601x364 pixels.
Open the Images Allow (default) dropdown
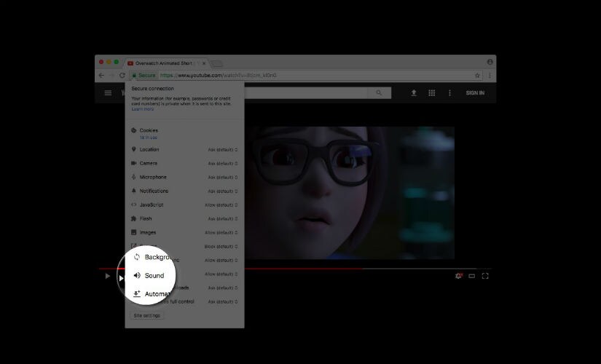221,232
